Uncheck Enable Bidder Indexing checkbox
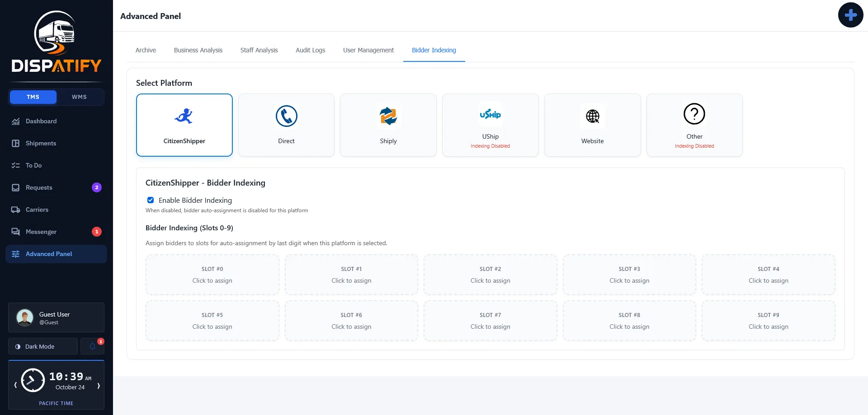The image size is (868, 415). pyautogui.click(x=151, y=200)
